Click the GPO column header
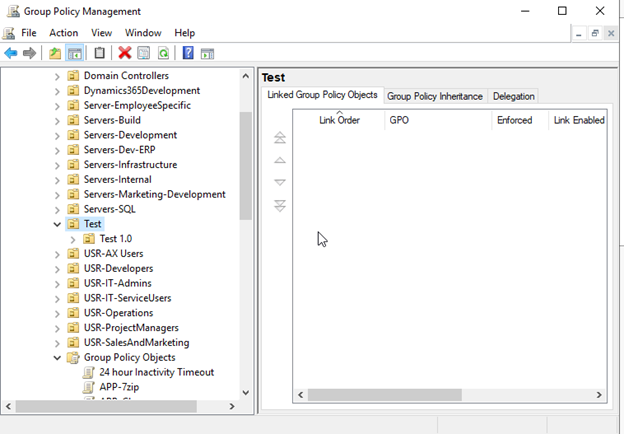 (x=438, y=120)
